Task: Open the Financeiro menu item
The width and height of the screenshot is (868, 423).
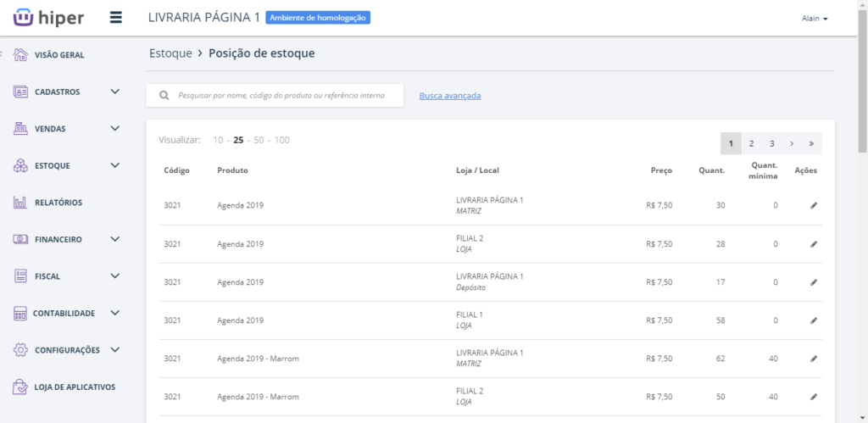Action: [58, 240]
